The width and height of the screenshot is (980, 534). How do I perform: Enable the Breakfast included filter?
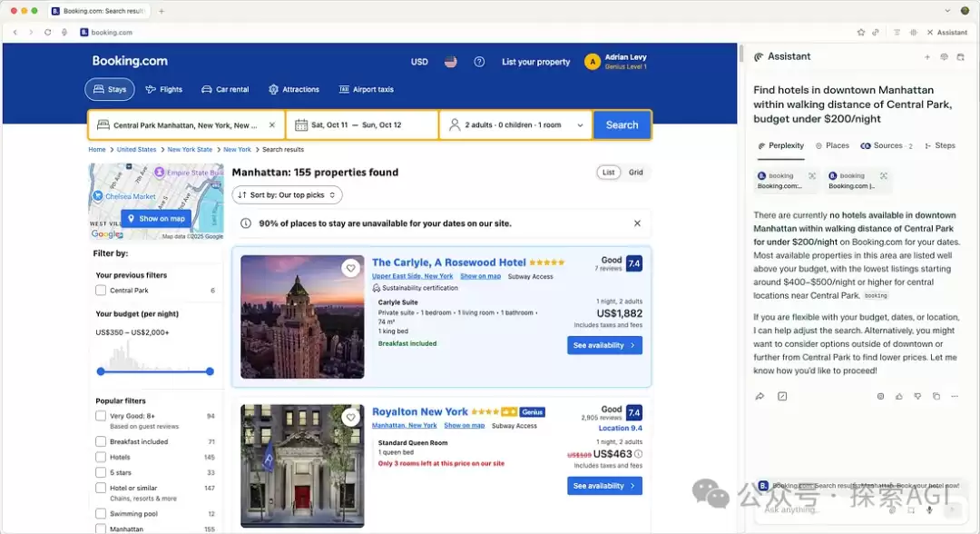101,441
